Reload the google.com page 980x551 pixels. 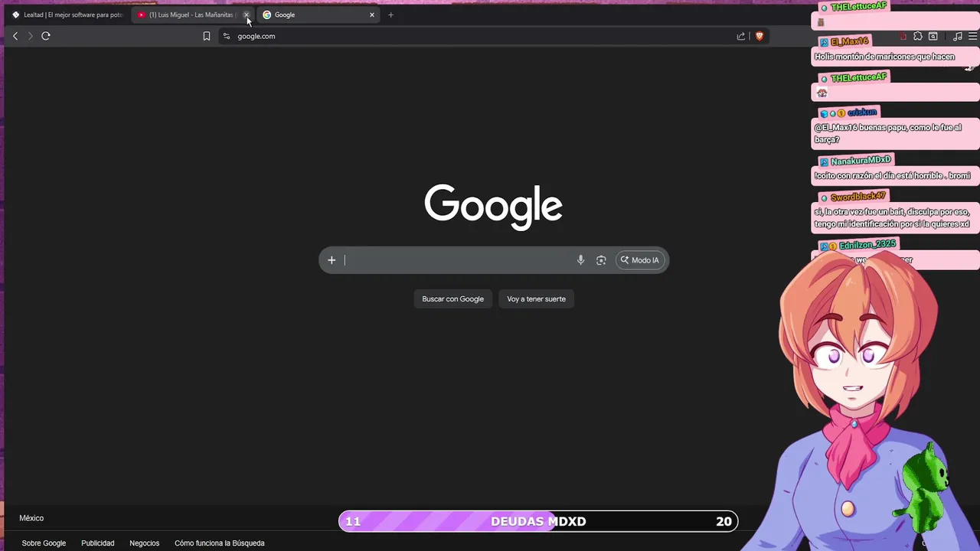click(x=46, y=36)
